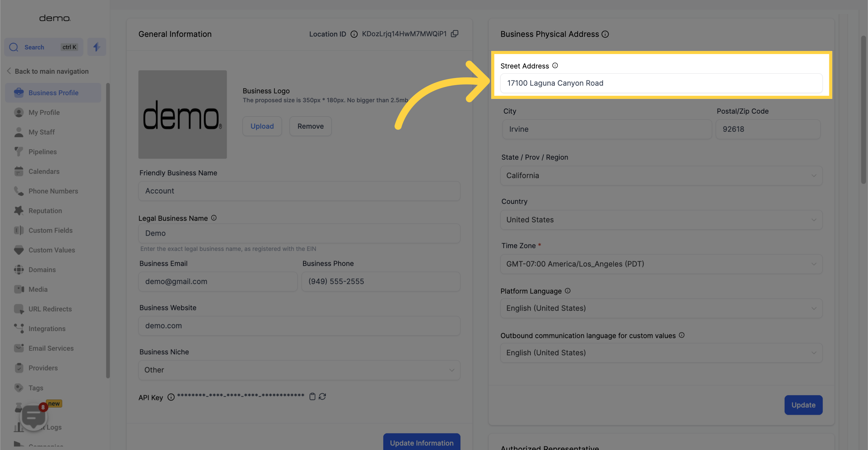Click the Phone Numbers handset icon

19,191
